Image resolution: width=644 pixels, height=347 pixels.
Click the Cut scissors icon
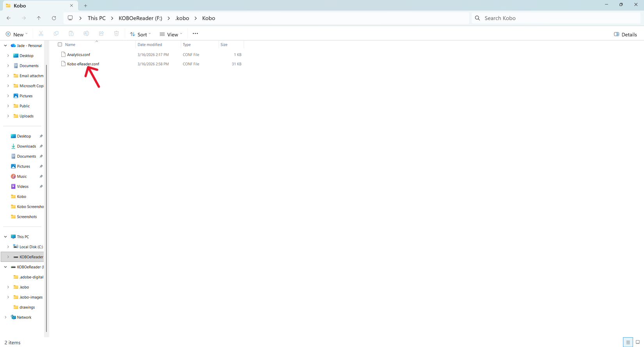pyautogui.click(x=41, y=34)
